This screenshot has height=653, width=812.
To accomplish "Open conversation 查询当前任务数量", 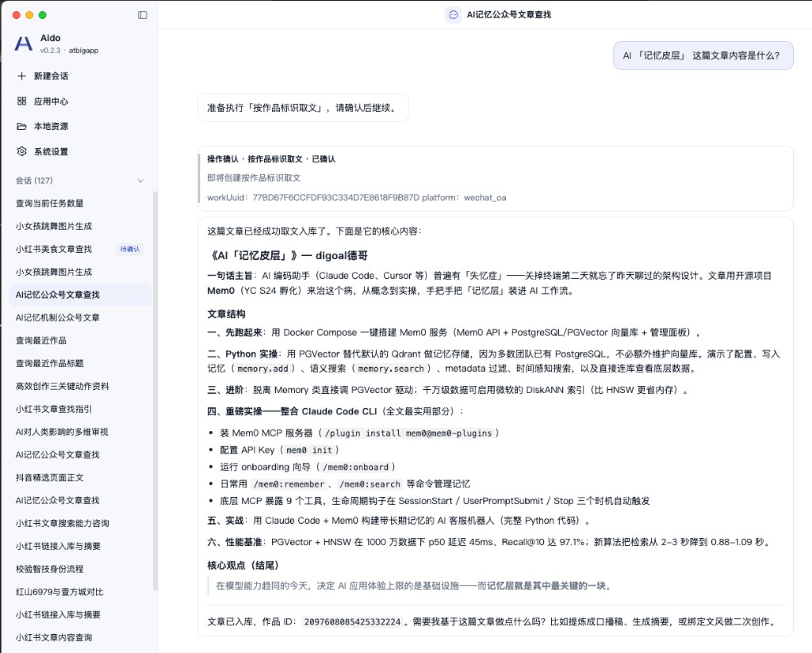I will (80, 204).
